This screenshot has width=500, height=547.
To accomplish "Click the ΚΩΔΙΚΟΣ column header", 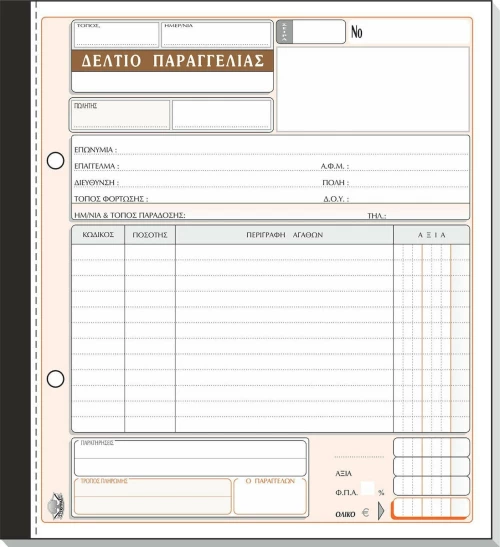I will pos(98,235).
